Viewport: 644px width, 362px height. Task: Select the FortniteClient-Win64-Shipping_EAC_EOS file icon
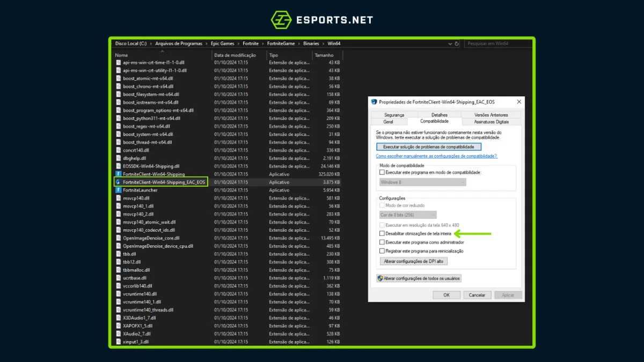coord(119,182)
